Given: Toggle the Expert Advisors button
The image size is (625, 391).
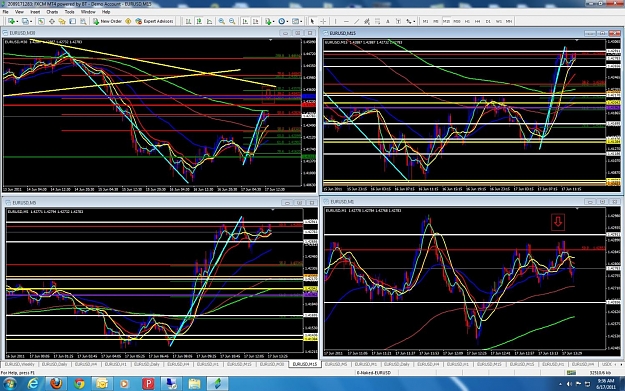Looking at the screenshot, I should point(154,21).
